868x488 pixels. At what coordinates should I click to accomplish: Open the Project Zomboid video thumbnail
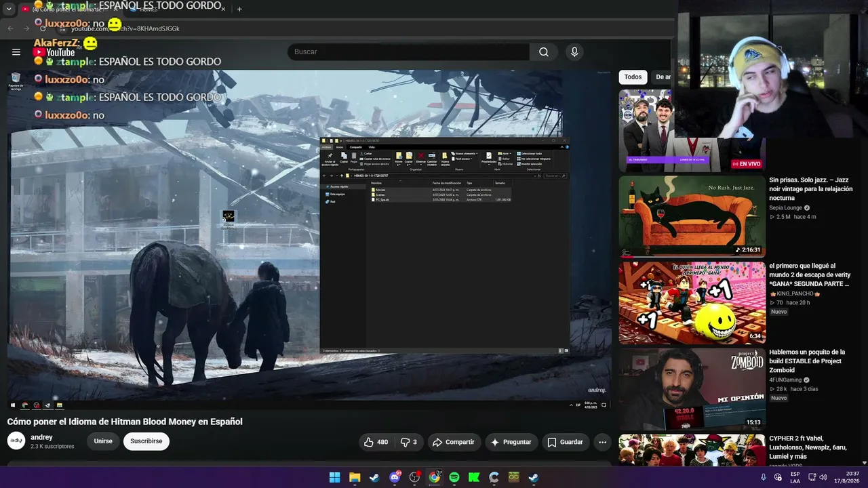coord(692,388)
